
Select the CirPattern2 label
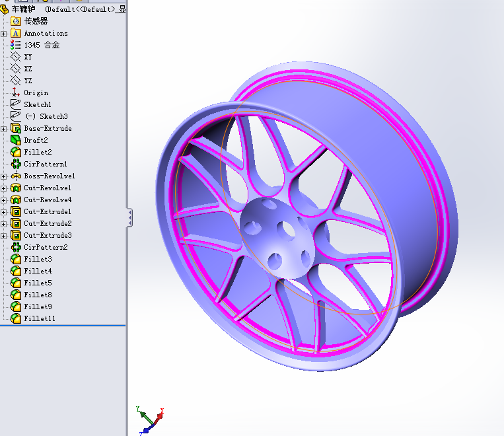tap(46, 247)
